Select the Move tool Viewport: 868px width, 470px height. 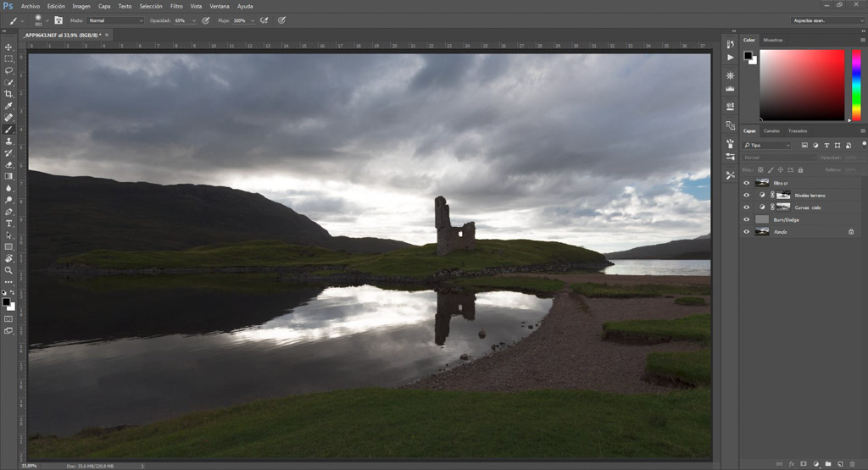click(x=8, y=47)
